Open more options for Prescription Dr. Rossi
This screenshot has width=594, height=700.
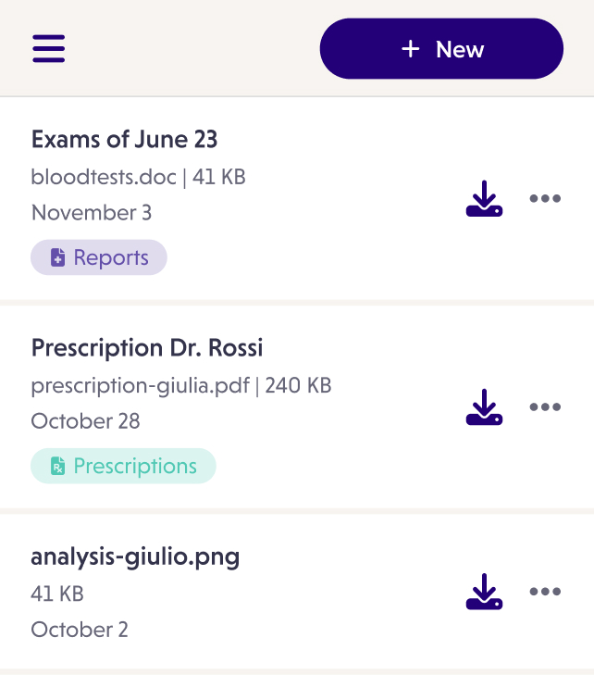point(545,407)
